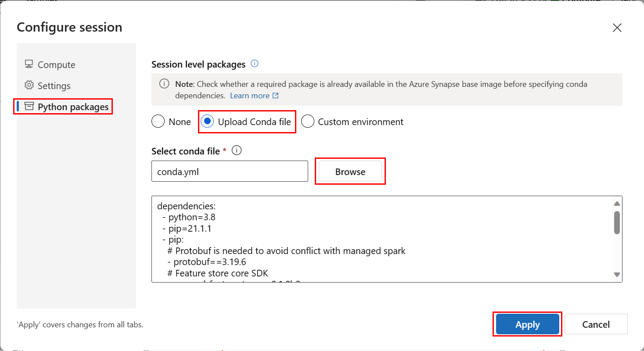Cancel the session configuration
The height and width of the screenshot is (351, 644).
pos(596,324)
